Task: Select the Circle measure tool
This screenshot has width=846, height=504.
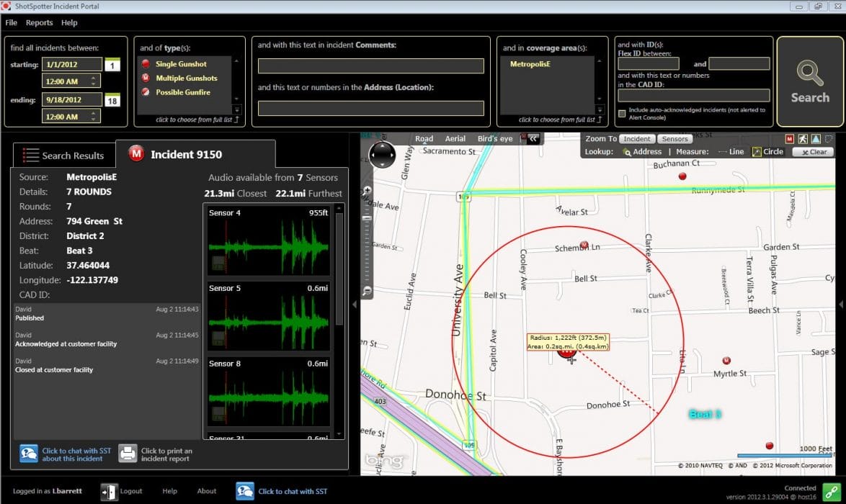Action: point(767,152)
